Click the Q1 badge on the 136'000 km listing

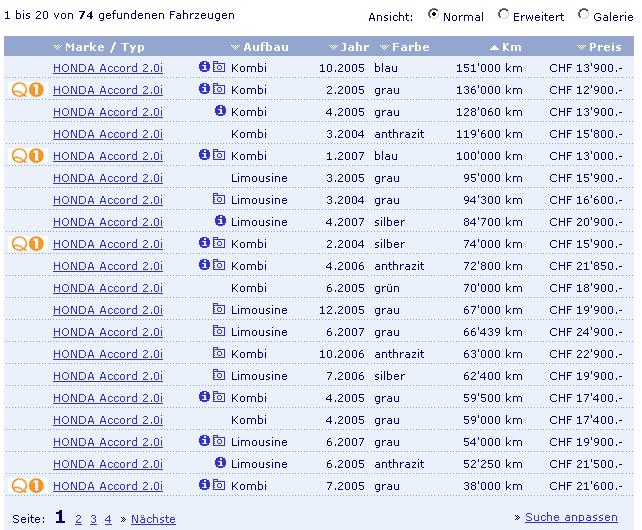click(x=27, y=90)
